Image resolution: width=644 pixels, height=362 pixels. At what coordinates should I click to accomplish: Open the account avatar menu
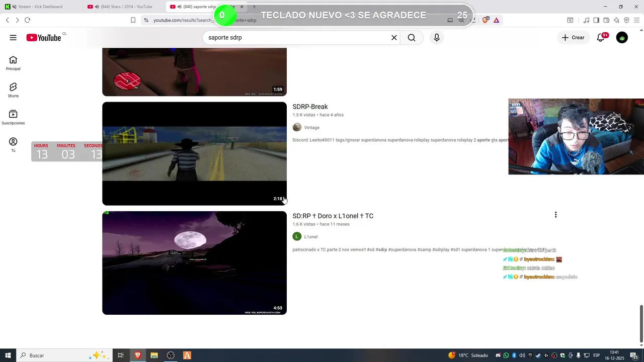622,38
